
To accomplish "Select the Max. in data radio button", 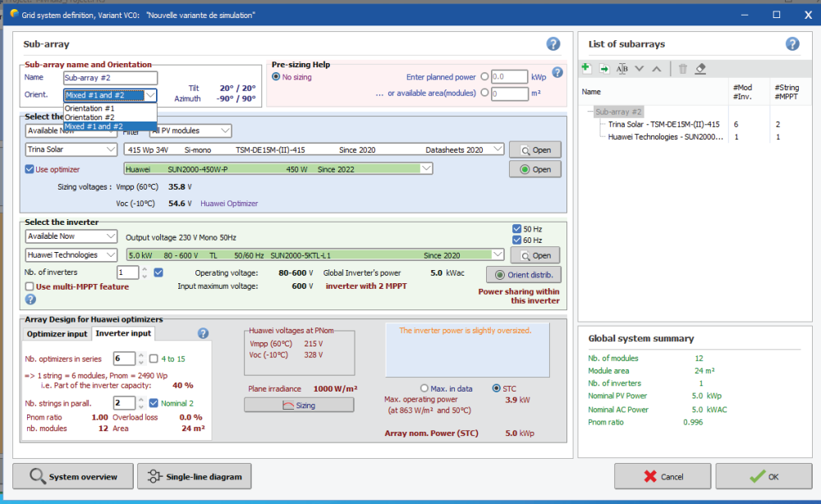I will (424, 388).
